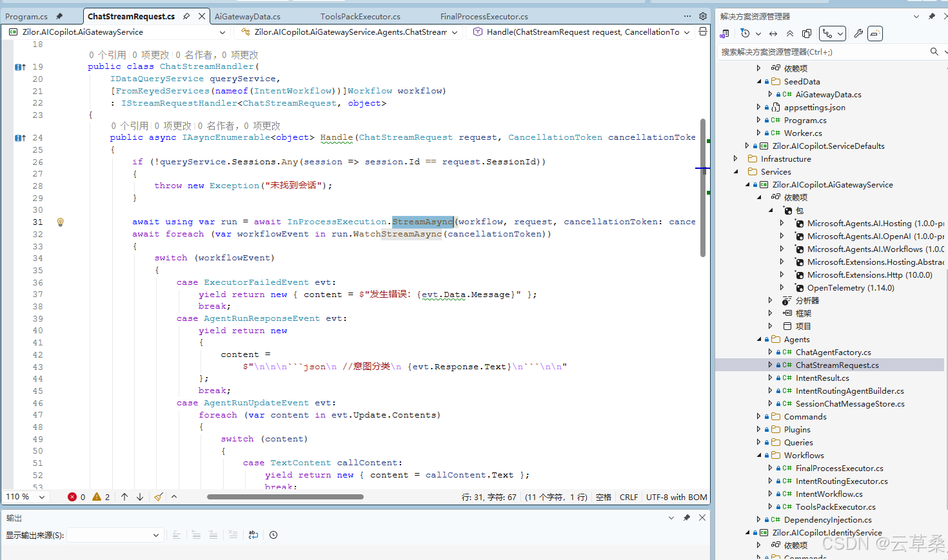
Task: Expand the Commands folder in Solution Explorer
Action: [758, 417]
